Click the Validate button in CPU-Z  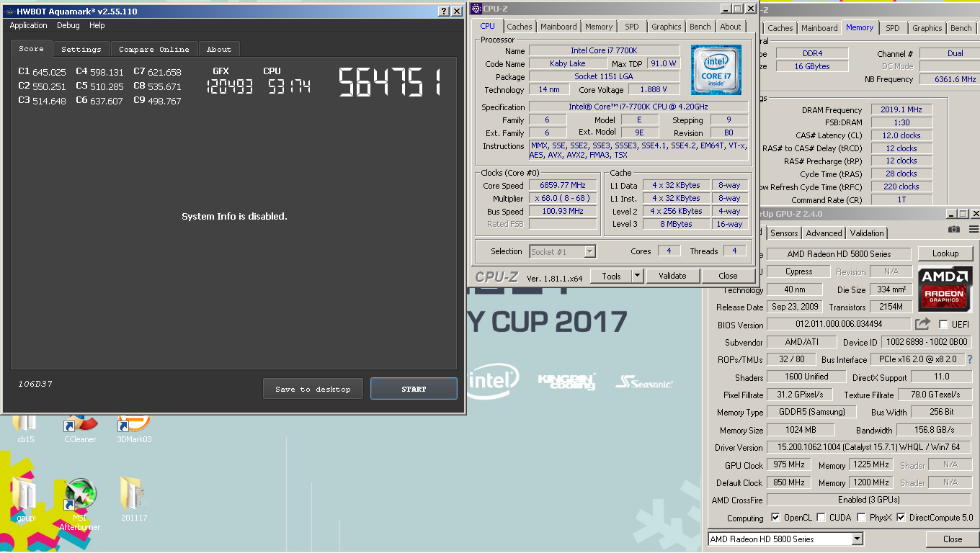(x=672, y=276)
